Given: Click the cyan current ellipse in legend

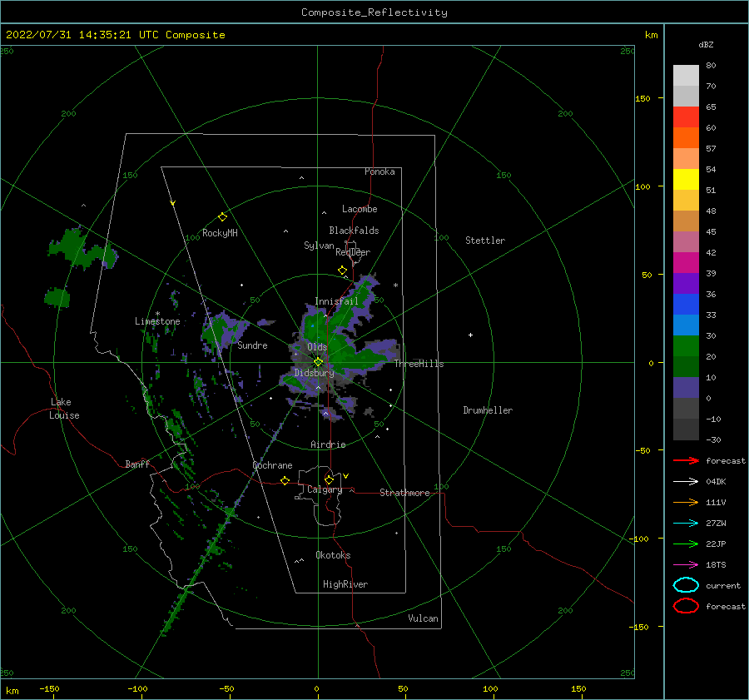Looking at the screenshot, I should [x=686, y=585].
